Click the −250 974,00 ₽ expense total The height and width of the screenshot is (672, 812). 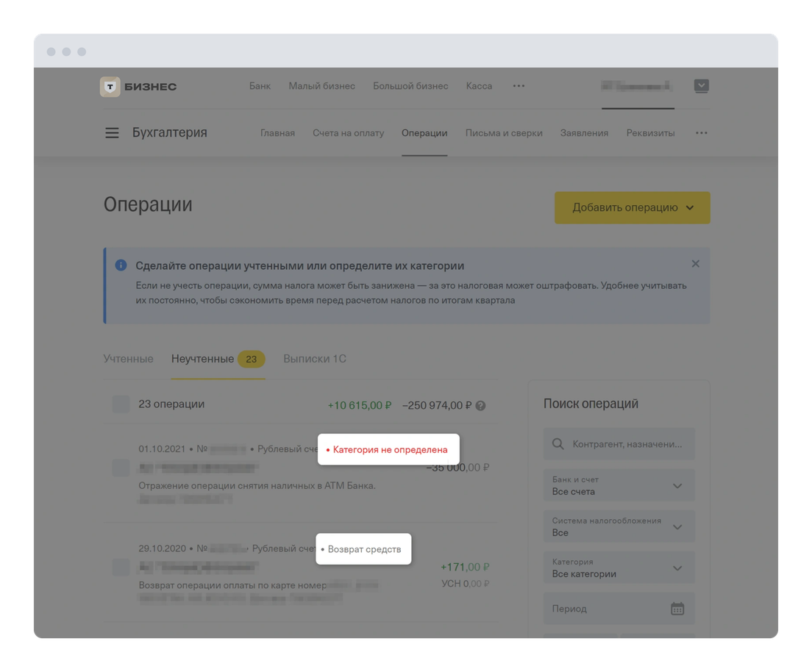pyautogui.click(x=437, y=405)
